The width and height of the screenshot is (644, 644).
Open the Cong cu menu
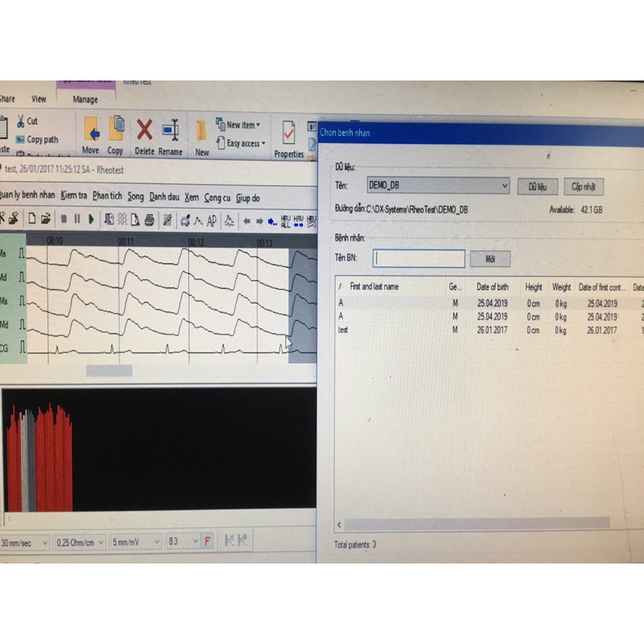click(217, 198)
